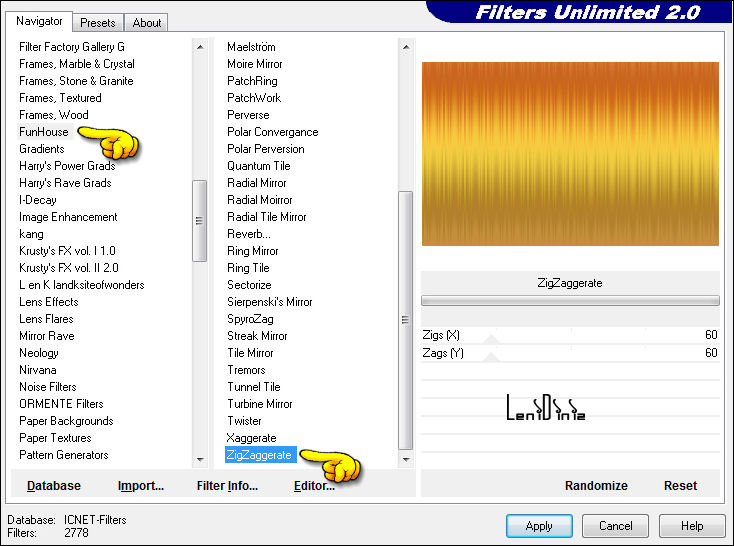Screen dimensions: 734x546
Task: Select Mirror Rave category
Action: (x=47, y=336)
